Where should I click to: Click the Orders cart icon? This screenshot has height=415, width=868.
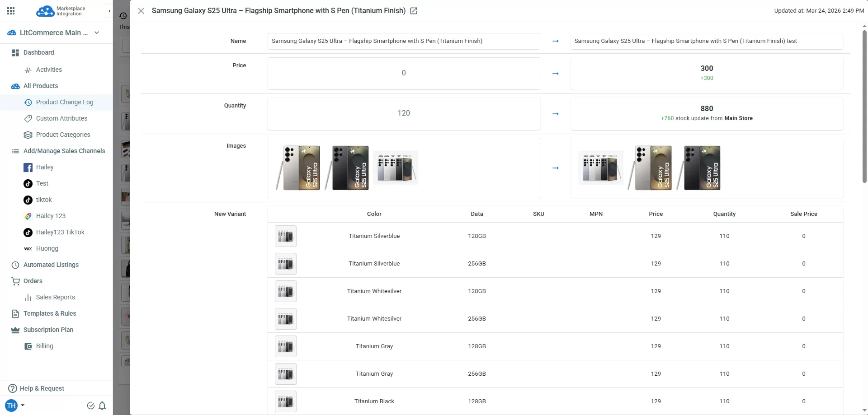[x=15, y=281]
